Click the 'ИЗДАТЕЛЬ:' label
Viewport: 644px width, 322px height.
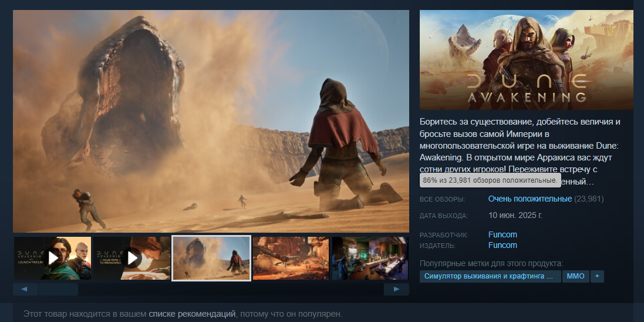tap(438, 246)
